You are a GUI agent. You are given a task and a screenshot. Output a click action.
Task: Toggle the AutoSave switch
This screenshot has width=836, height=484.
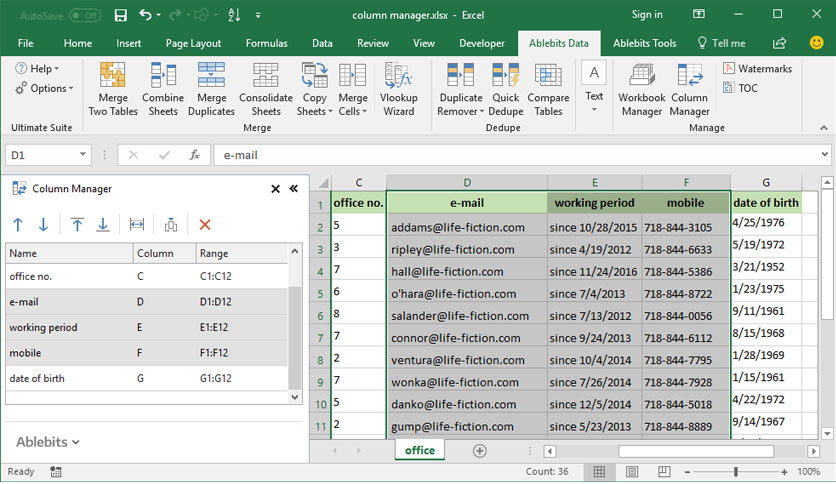point(84,15)
